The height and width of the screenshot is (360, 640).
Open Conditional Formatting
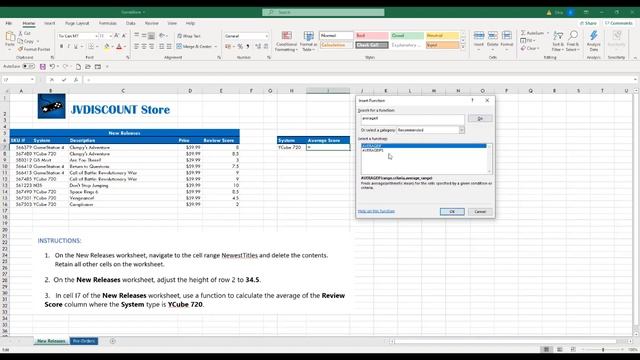[286, 41]
